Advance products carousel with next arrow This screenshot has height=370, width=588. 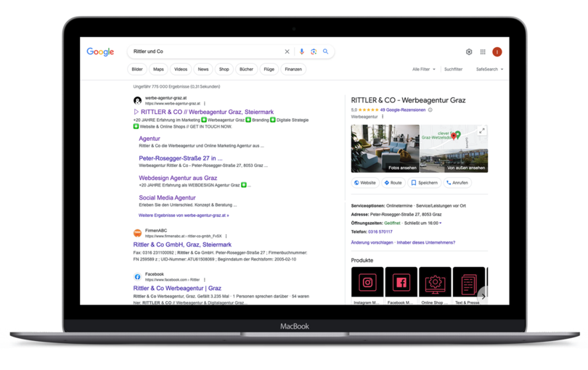click(483, 296)
